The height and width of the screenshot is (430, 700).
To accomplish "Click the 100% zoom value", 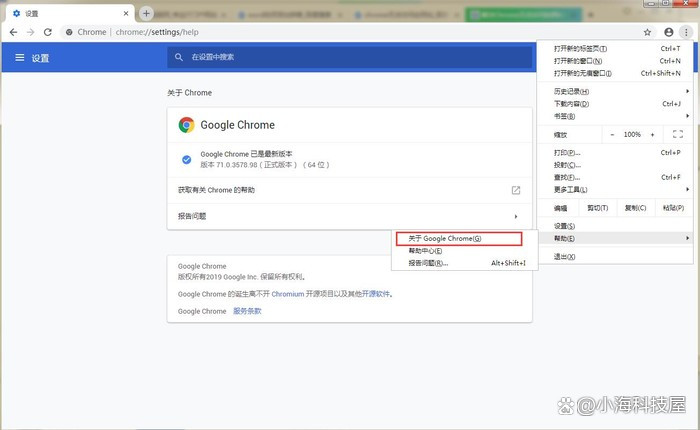I will pyautogui.click(x=632, y=134).
